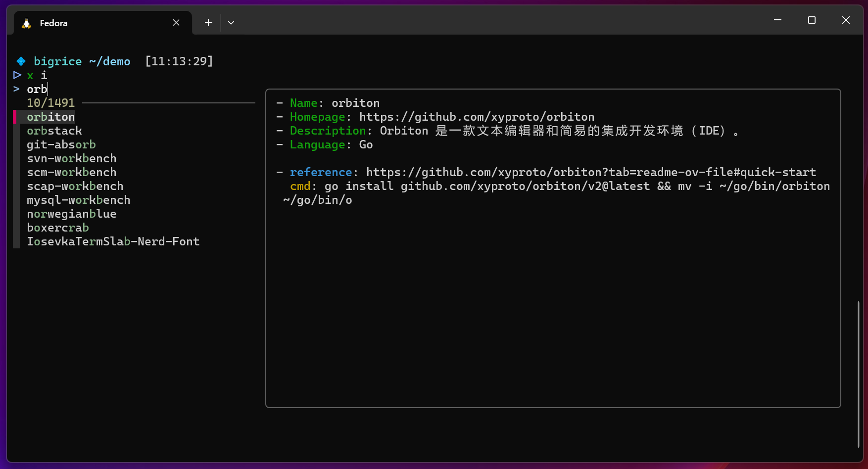The image size is (868, 469).
Task: Select scm-workbench in the results list
Action: click(72, 172)
